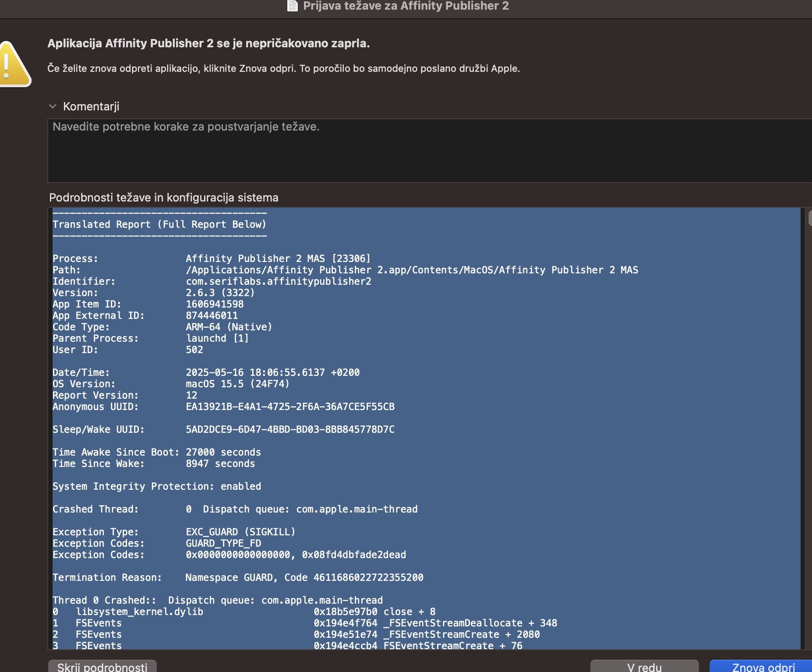Click the "Crashed Thread:" line
The image size is (812, 672).
tap(235, 509)
